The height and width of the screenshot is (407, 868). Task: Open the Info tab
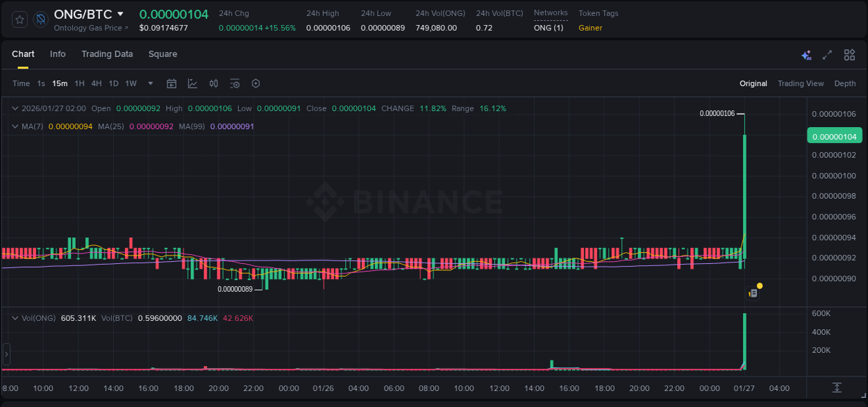pos(58,54)
